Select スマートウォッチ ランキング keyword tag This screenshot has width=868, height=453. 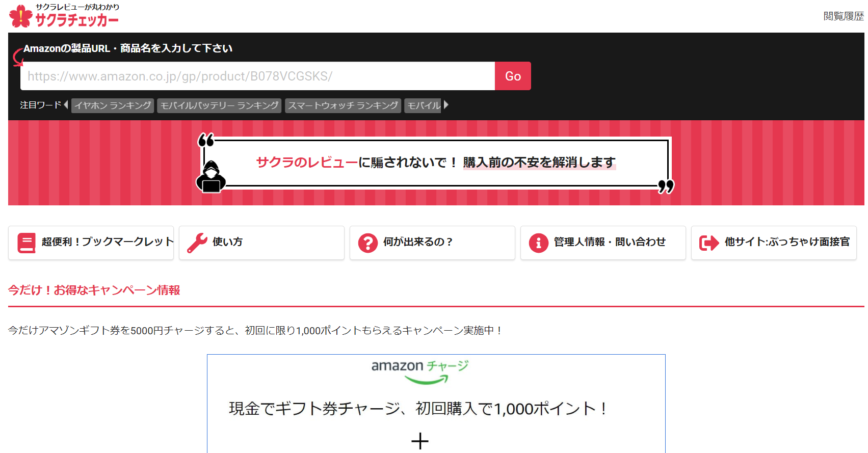(x=343, y=105)
